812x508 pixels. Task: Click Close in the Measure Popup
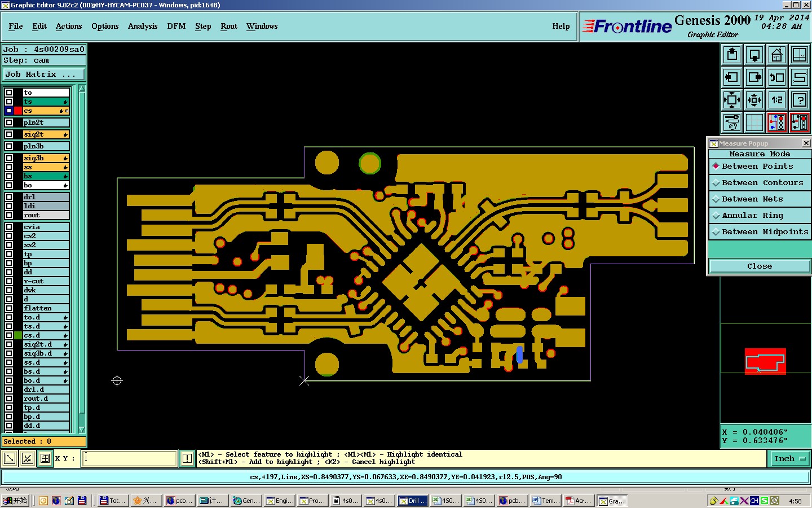760,266
